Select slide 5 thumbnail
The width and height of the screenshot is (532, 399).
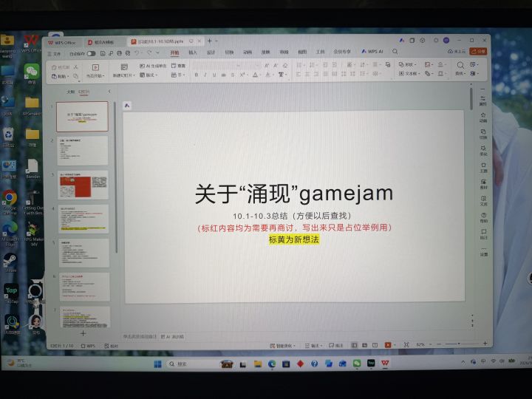point(83,253)
